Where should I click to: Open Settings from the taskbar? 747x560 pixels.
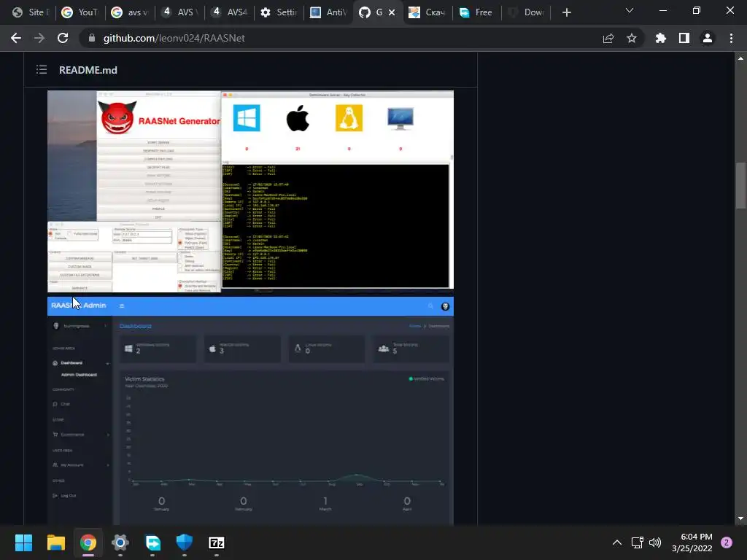point(120,542)
